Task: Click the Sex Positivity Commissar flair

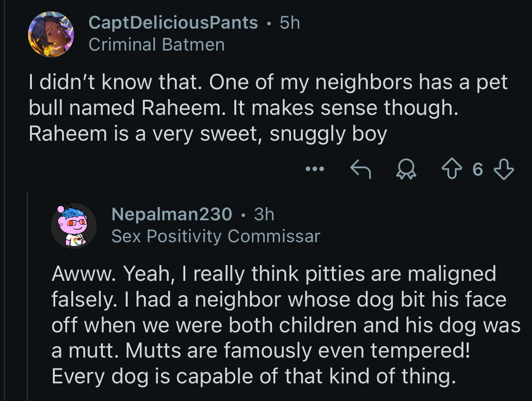Action: coord(215,236)
